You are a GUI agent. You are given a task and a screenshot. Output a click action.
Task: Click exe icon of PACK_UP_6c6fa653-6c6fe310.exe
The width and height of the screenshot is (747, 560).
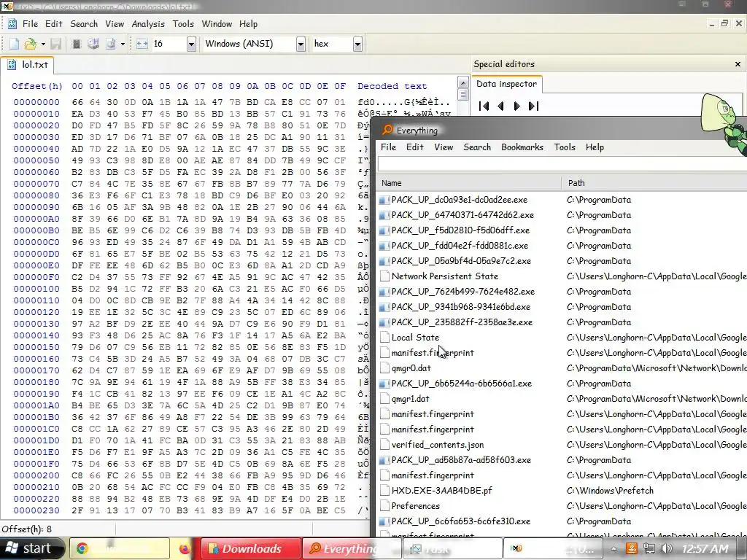[384, 521]
